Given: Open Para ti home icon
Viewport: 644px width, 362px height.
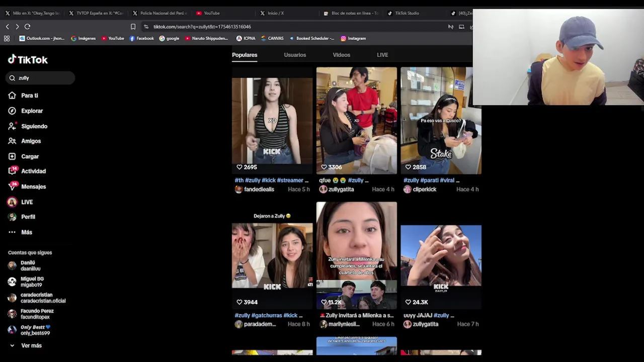Looking at the screenshot, I should [12, 96].
